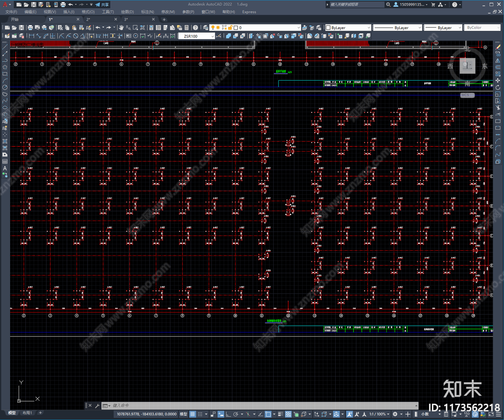Viewport: 504px width, 420px height.
Task: Switch to the 布局1 layout tab
Action: [x=27, y=413]
